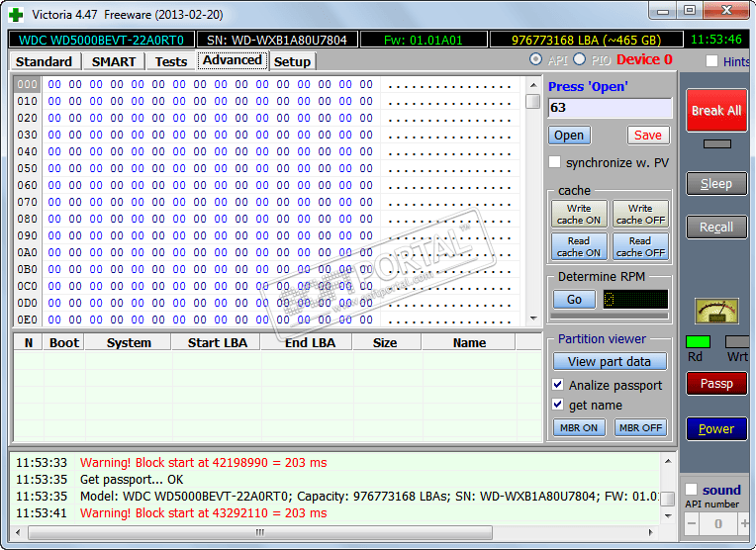Click the MBR ON button
The image size is (756, 550).
point(579,427)
